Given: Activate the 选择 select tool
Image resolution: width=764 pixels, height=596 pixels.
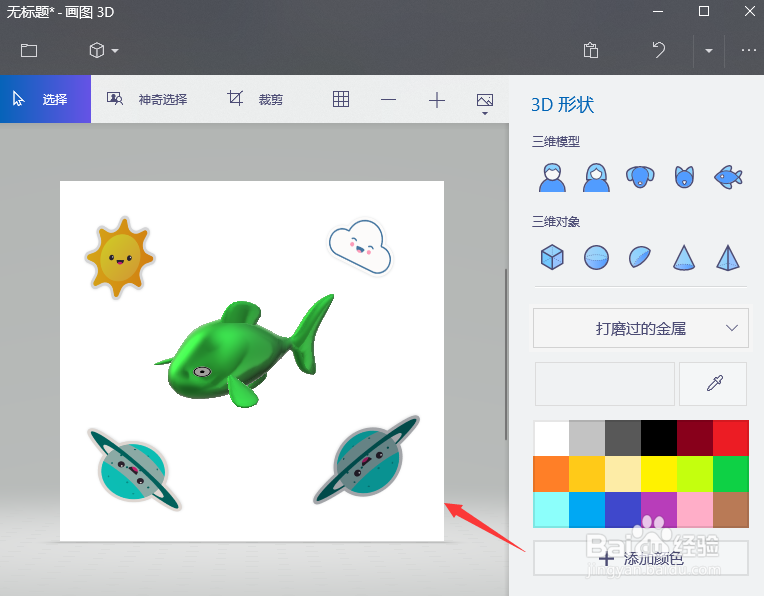Looking at the screenshot, I should 45,99.
